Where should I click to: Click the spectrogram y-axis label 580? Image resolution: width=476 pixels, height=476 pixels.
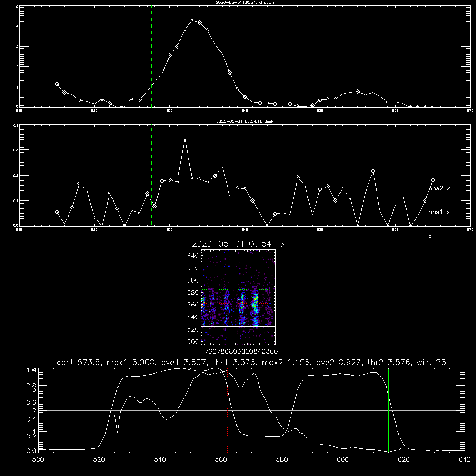click(x=193, y=293)
